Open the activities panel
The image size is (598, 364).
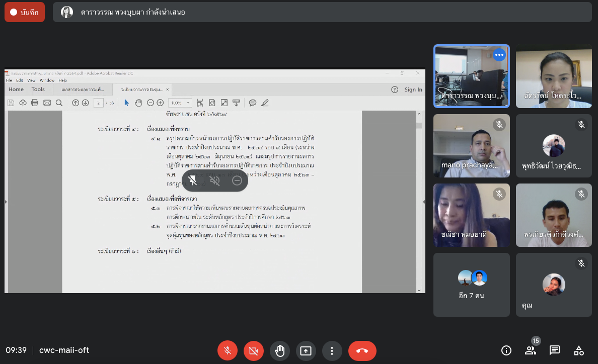coord(579,350)
